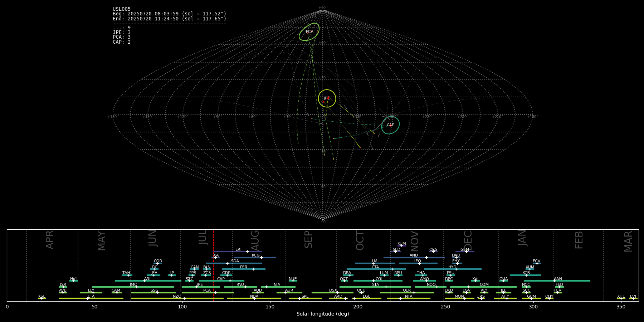Click the '...: 9' legend entry
Screen dimensions: 644x322
[x=122, y=28]
